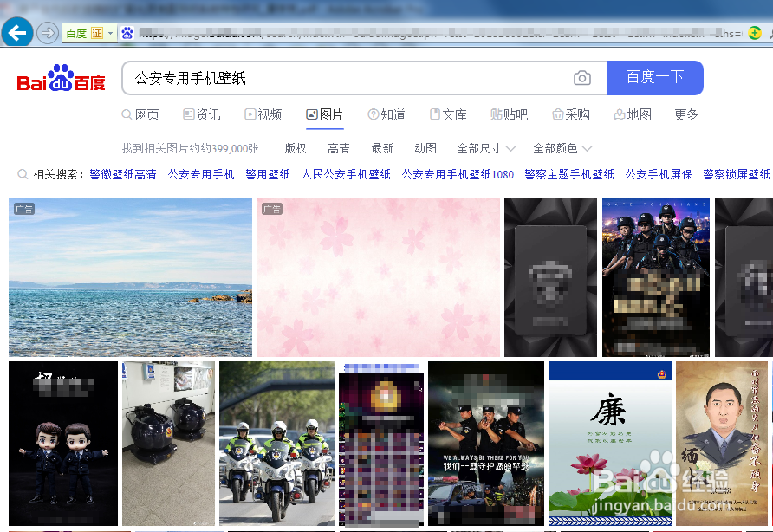Image resolution: width=773 pixels, height=532 pixels.
Task: Click the Baidu favicon in the address bar
Action: click(x=128, y=33)
